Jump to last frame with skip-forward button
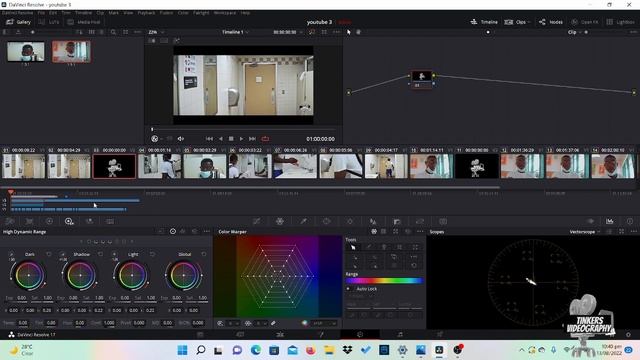 (253, 139)
